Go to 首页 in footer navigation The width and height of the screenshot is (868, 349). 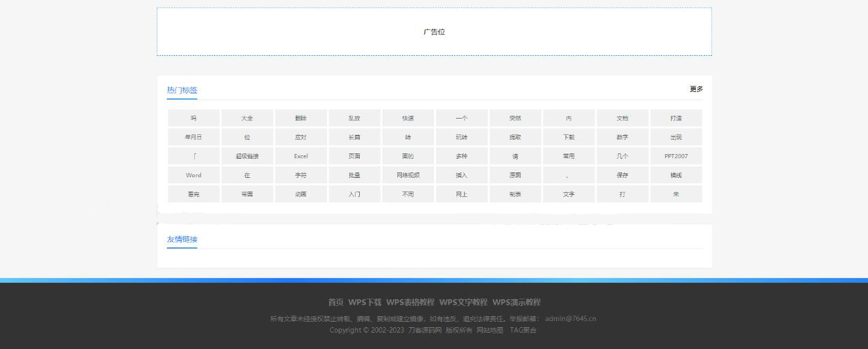coord(336,302)
